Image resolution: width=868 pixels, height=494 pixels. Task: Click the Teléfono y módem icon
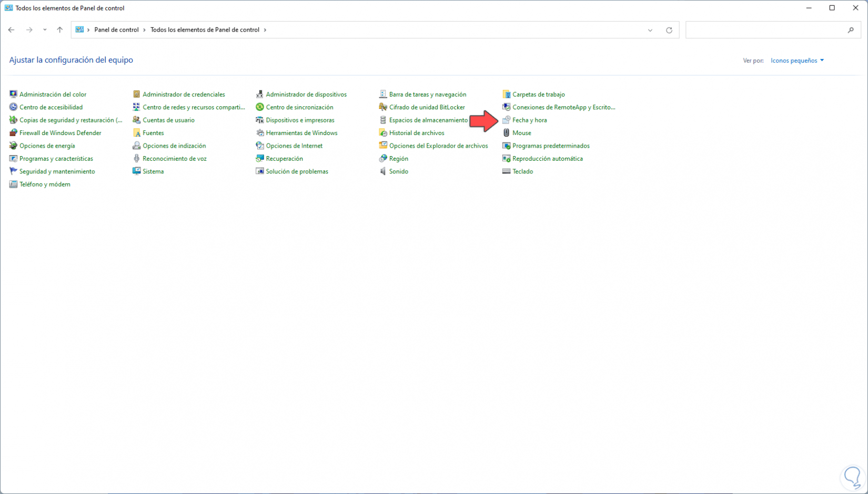point(13,184)
